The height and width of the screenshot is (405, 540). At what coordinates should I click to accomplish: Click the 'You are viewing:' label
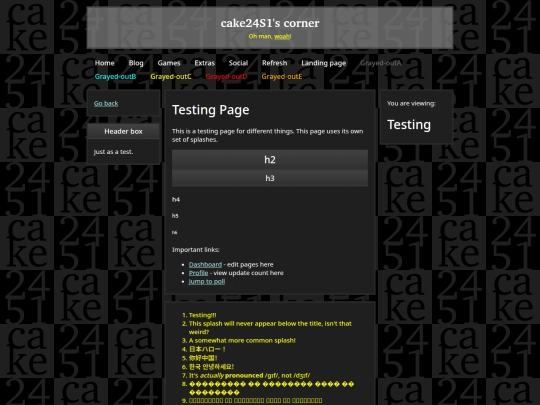coord(411,103)
